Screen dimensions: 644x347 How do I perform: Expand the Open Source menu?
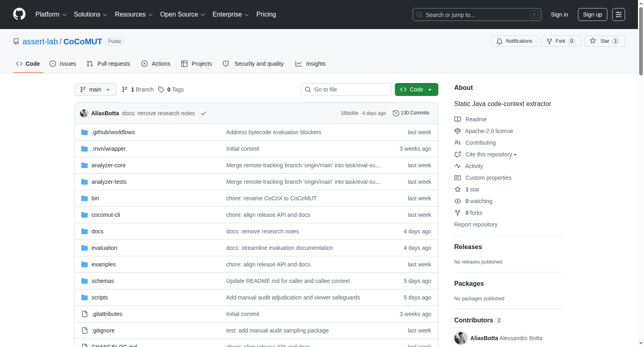click(x=183, y=15)
